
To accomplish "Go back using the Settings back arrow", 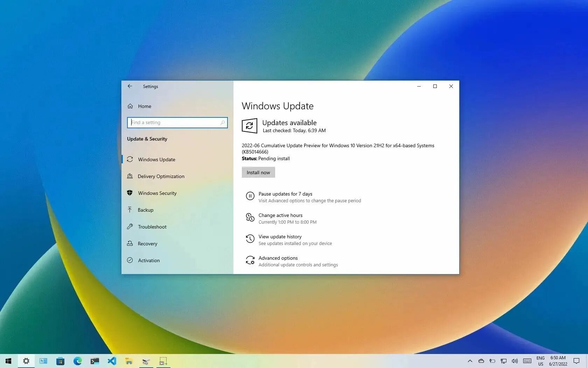I will 130,86.
